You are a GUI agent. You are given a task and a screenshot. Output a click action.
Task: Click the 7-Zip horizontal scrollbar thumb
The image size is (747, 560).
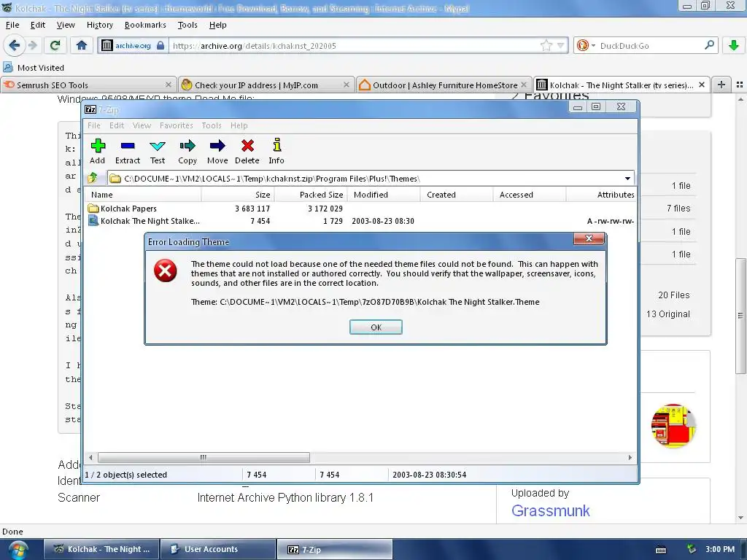coord(204,457)
